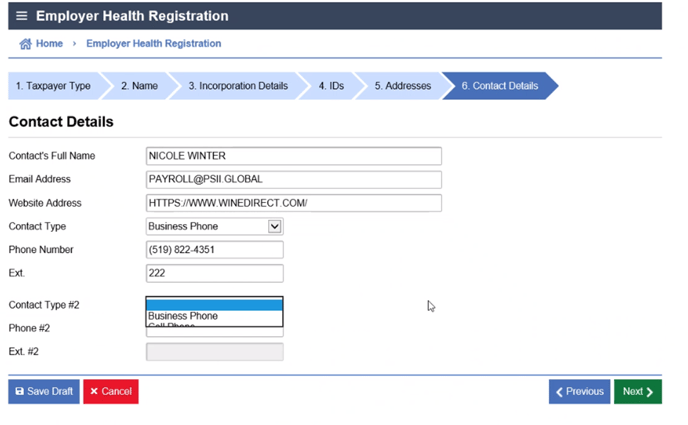Click the red Cancel button

pos(110,391)
